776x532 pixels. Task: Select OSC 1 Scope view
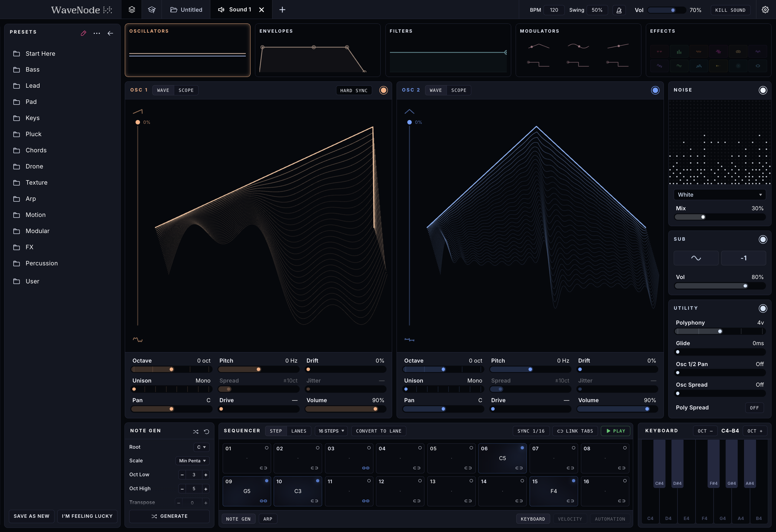click(186, 91)
